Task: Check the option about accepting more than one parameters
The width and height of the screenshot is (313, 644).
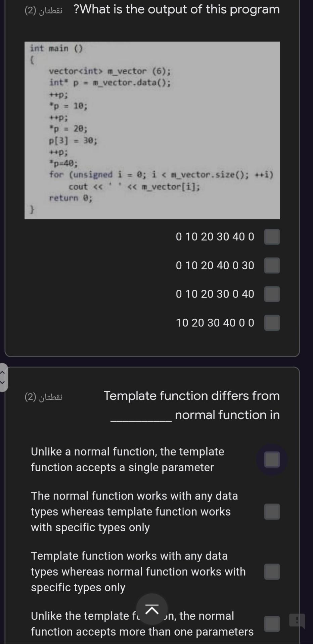Action: tap(272, 624)
